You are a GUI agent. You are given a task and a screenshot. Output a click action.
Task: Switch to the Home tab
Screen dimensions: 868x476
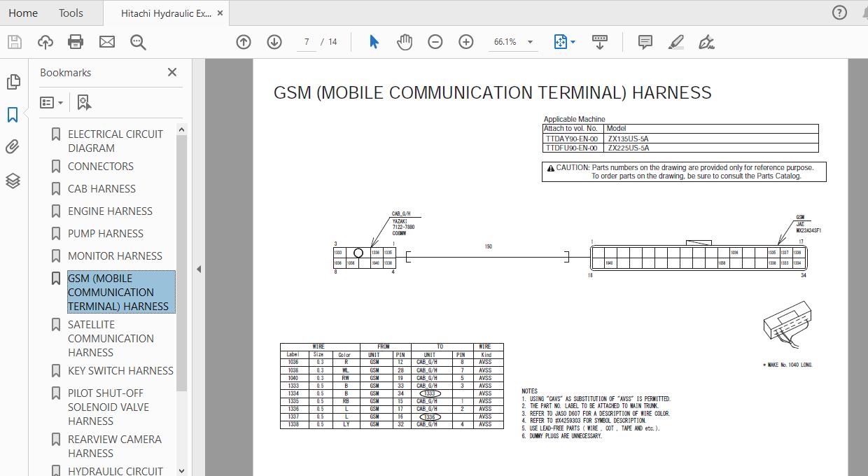coord(23,13)
